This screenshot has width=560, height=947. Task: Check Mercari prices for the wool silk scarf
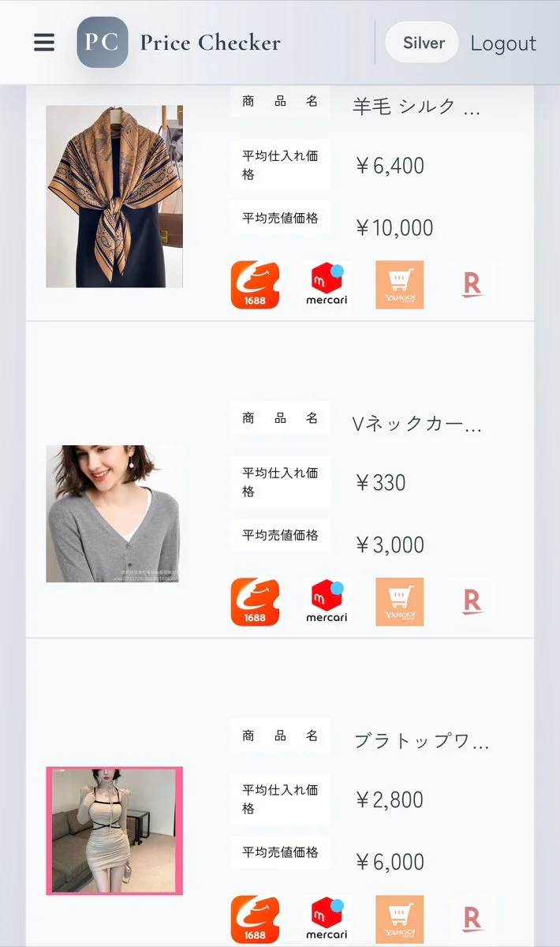point(327,285)
